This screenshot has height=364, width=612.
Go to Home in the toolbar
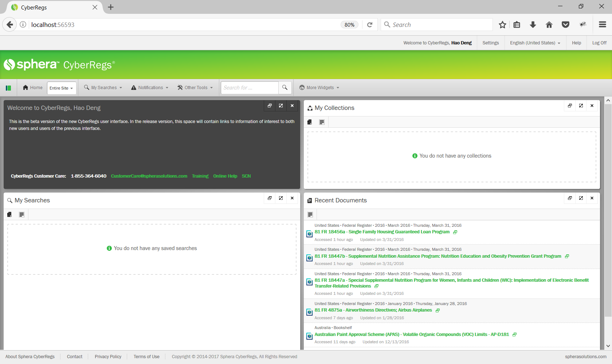point(33,88)
